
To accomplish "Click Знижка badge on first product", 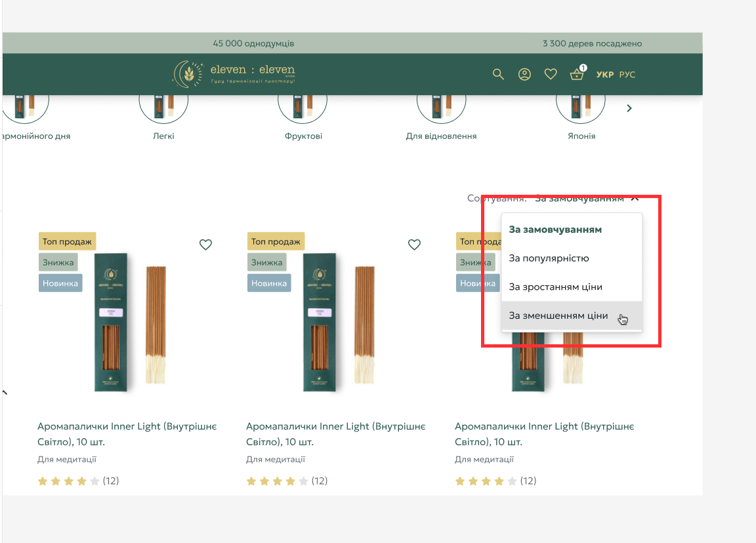I will coord(58,262).
